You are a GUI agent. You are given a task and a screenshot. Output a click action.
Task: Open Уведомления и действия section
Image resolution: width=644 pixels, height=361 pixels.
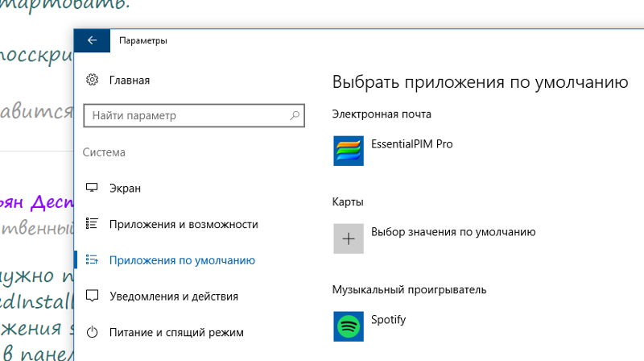[174, 297]
